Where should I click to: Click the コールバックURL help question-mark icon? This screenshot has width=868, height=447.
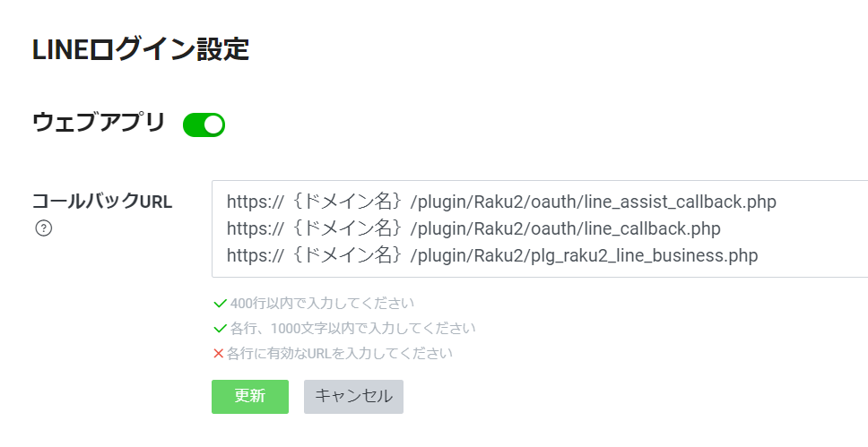(x=43, y=228)
